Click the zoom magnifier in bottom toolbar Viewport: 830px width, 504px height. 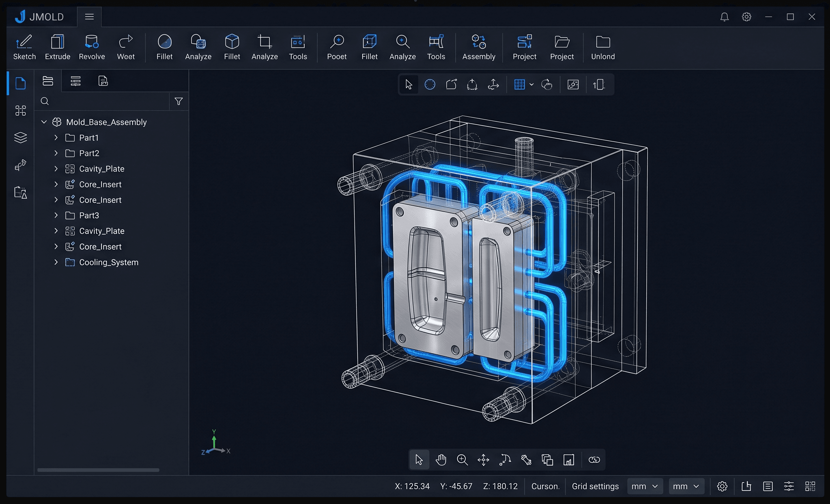pyautogui.click(x=462, y=460)
